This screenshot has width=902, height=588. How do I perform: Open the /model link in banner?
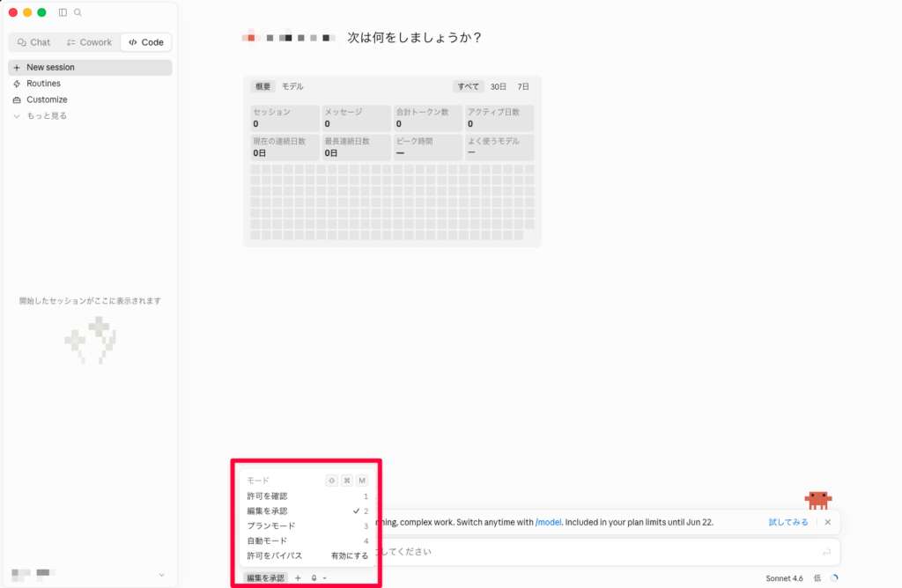click(x=548, y=523)
